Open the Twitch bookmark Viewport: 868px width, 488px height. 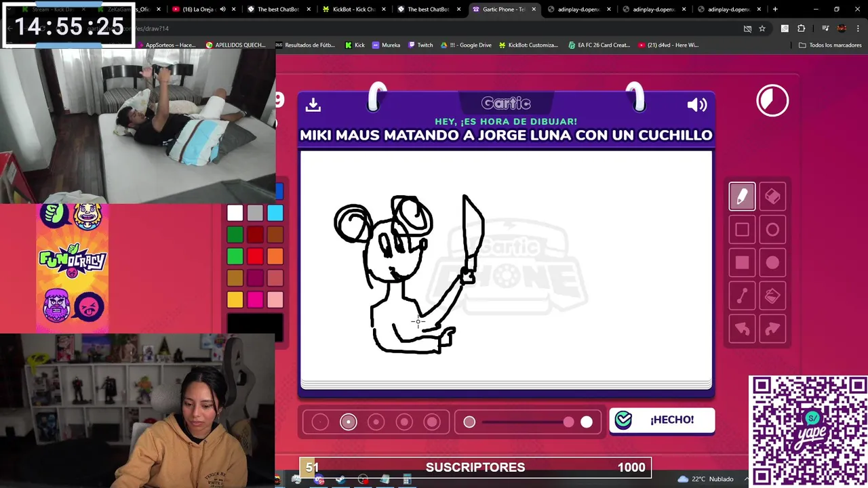[420, 45]
